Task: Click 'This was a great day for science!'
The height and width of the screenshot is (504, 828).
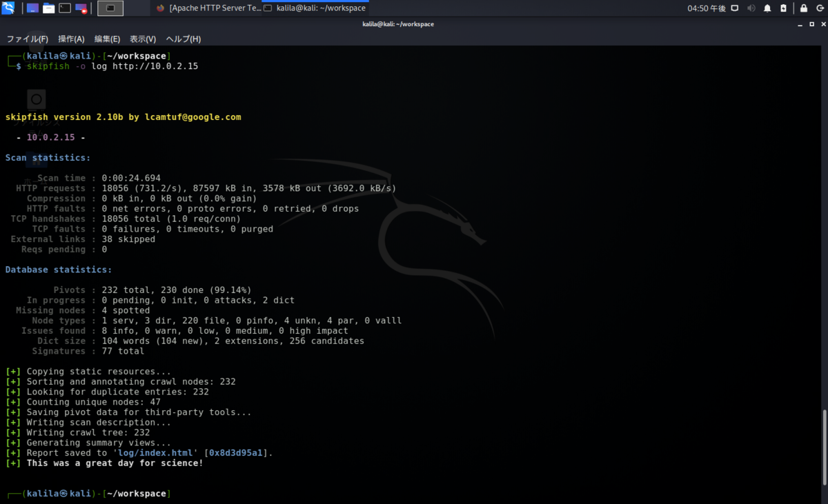Action: coord(115,463)
